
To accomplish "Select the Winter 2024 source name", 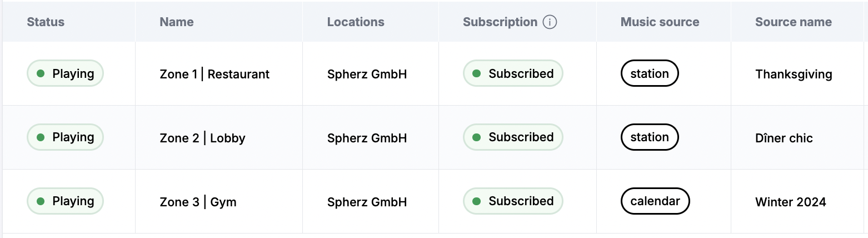I will [790, 202].
